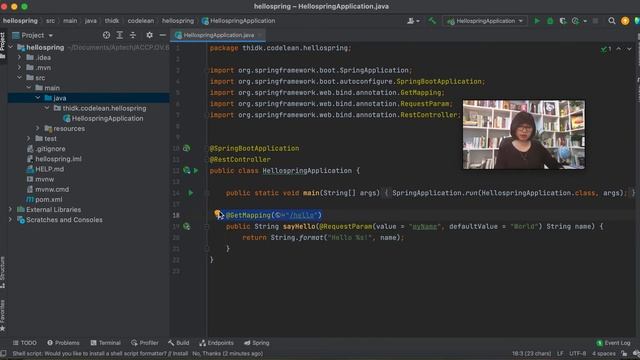Expand External Libraries node
640x360 pixels.
click(11, 209)
